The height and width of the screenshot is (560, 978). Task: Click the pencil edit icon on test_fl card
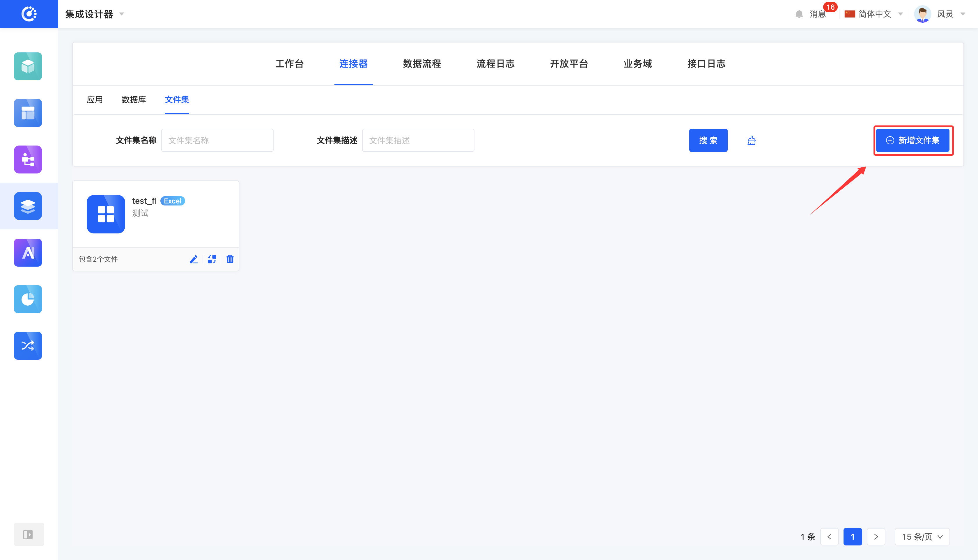point(194,259)
